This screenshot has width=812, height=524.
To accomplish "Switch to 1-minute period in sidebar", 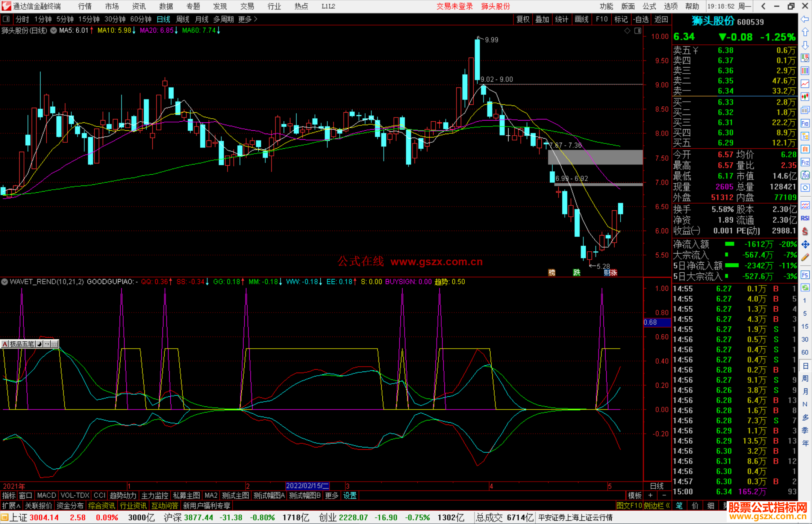I will coord(805,301).
